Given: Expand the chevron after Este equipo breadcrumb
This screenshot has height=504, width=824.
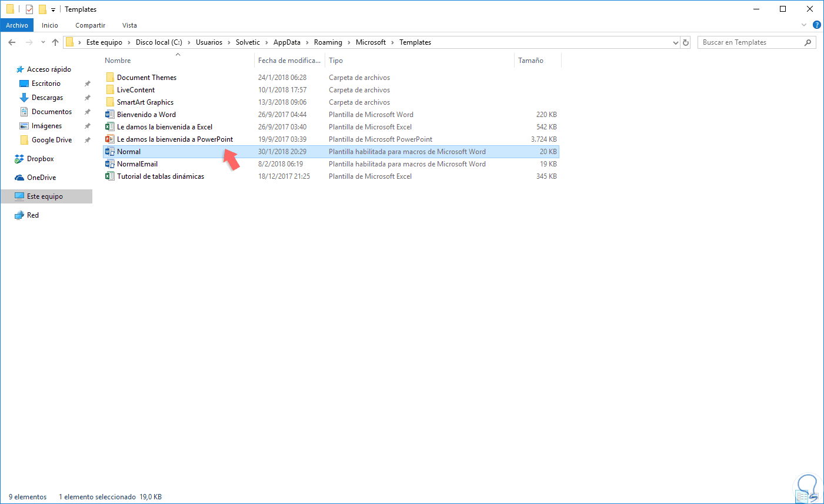Looking at the screenshot, I should 129,42.
